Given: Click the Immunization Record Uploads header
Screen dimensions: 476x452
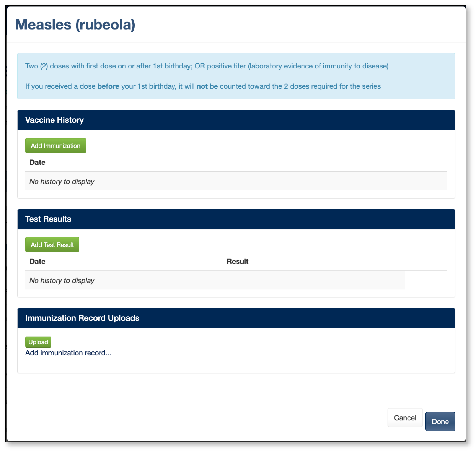Looking at the screenshot, I should click(82, 318).
